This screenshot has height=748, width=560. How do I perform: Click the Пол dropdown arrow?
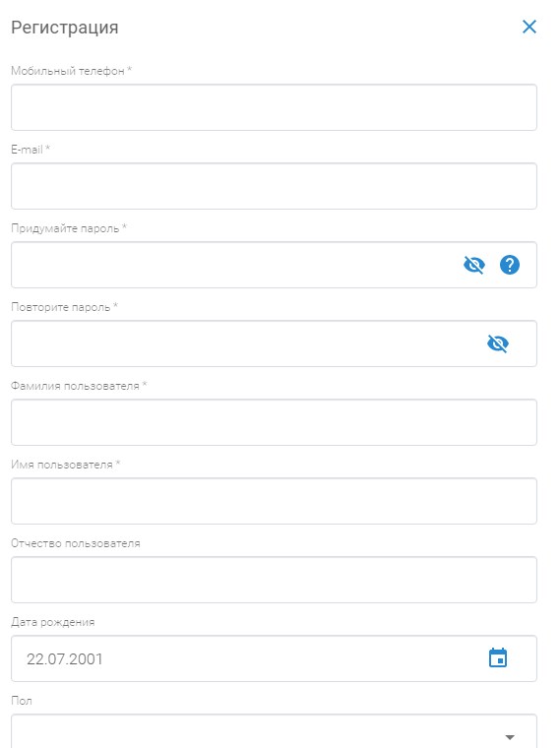tap(510, 737)
